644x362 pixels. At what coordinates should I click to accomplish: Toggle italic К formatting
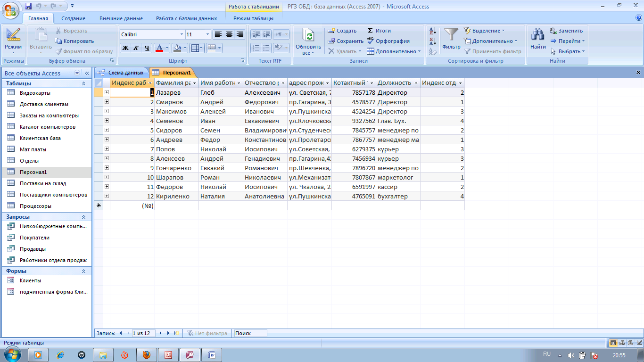click(136, 48)
